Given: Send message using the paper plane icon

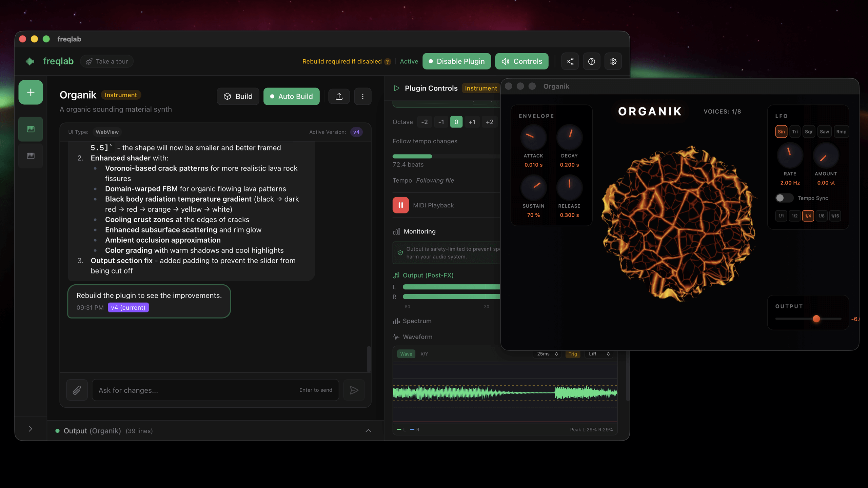Looking at the screenshot, I should [x=354, y=390].
